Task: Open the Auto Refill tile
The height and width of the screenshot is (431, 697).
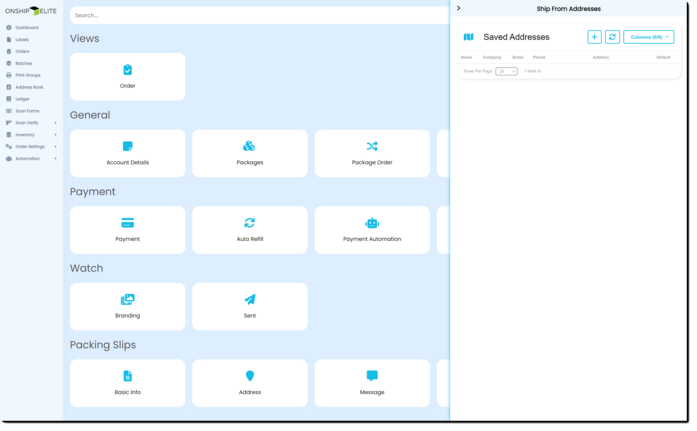Action: (x=249, y=230)
